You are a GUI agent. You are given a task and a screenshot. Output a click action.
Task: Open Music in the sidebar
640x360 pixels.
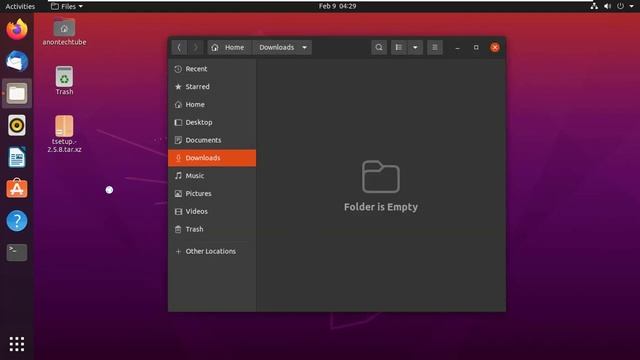click(212, 176)
